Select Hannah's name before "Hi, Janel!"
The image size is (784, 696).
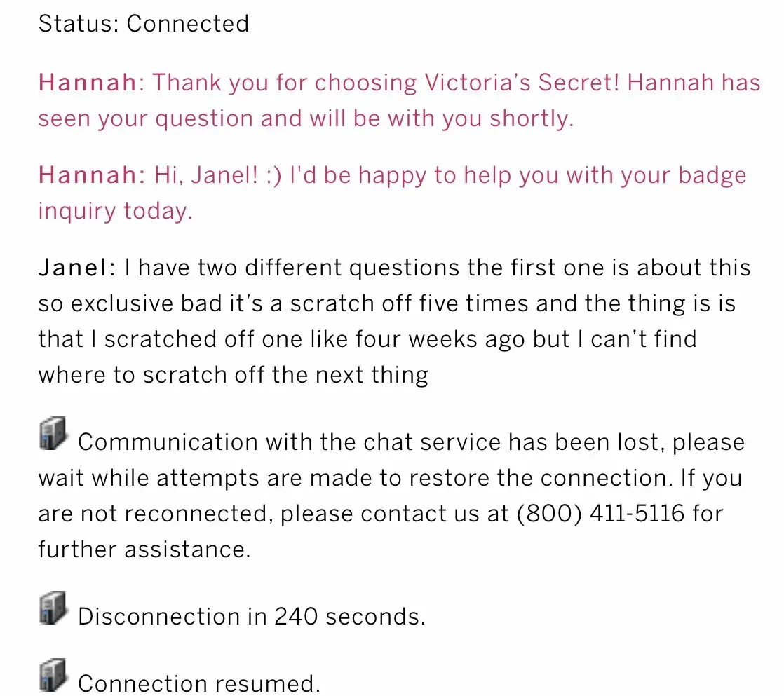point(88,175)
